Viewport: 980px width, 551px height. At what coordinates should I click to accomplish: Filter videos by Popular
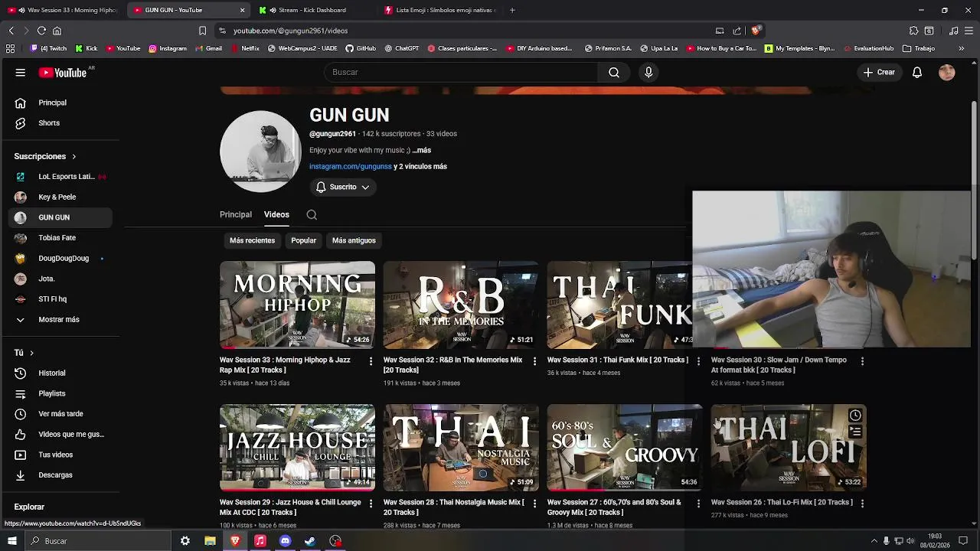pyautogui.click(x=303, y=240)
